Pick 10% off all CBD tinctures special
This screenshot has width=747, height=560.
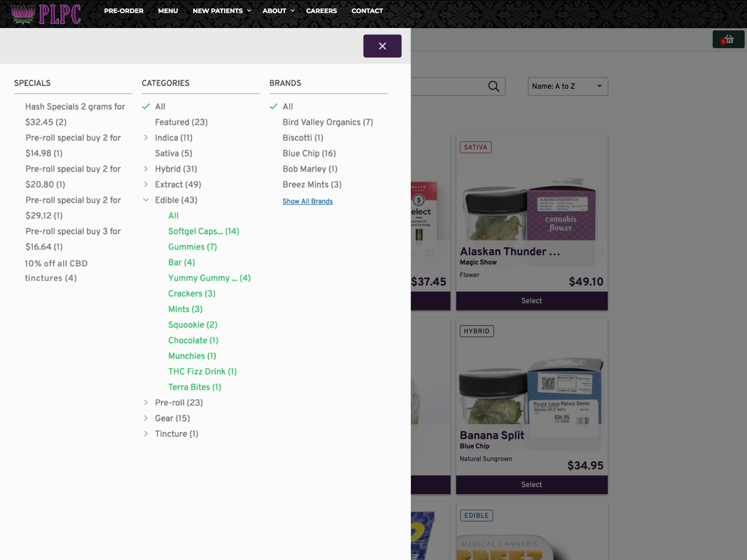coord(56,271)
